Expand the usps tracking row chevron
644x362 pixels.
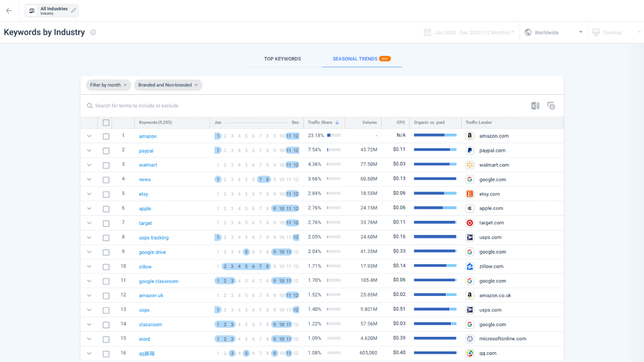[89, 237]
